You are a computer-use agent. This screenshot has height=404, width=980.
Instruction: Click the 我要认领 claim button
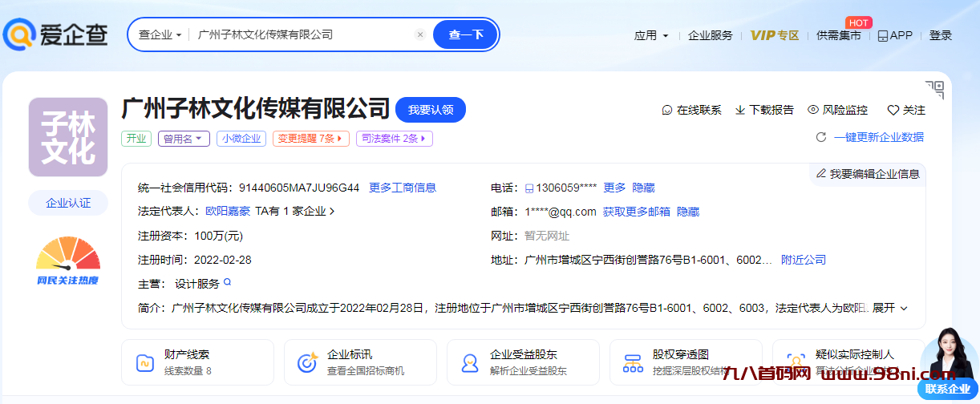coord(431,110)
